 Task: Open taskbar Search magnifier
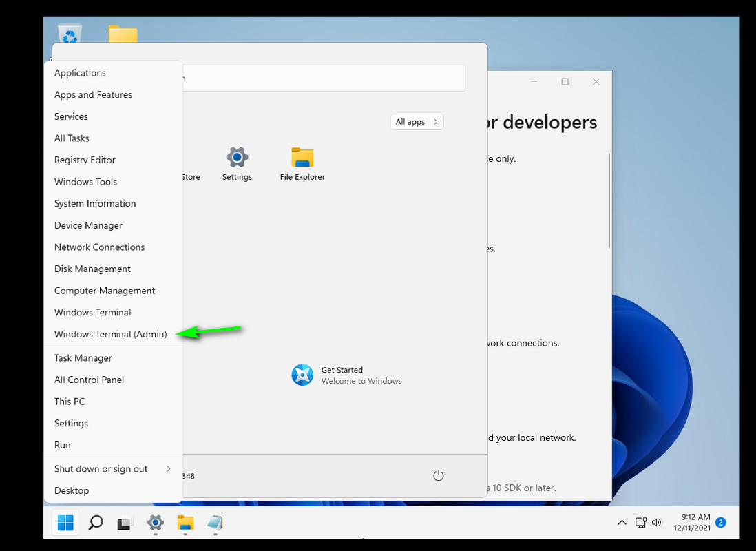click(x=96, y=523)
